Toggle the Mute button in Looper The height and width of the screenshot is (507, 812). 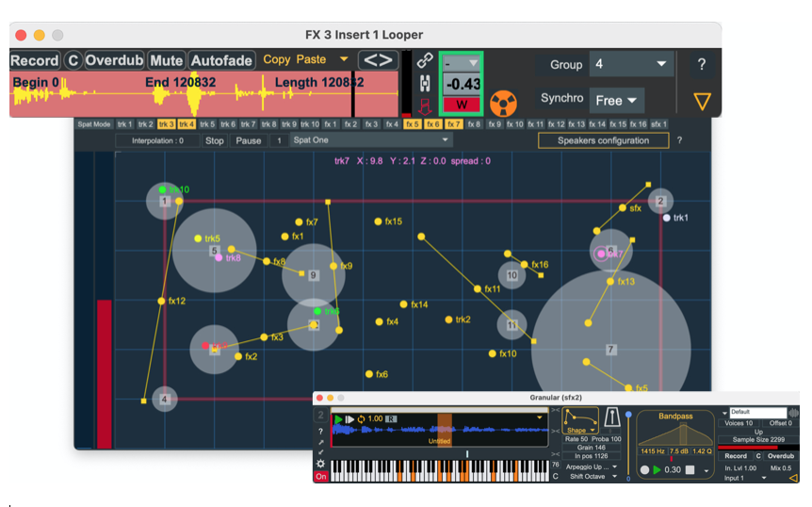[x=166, y=60]
